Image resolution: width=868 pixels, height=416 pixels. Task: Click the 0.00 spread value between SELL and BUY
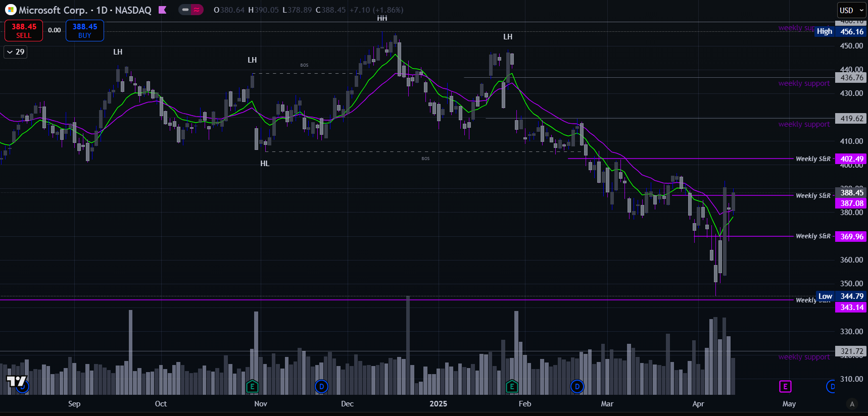pos(55,30)
